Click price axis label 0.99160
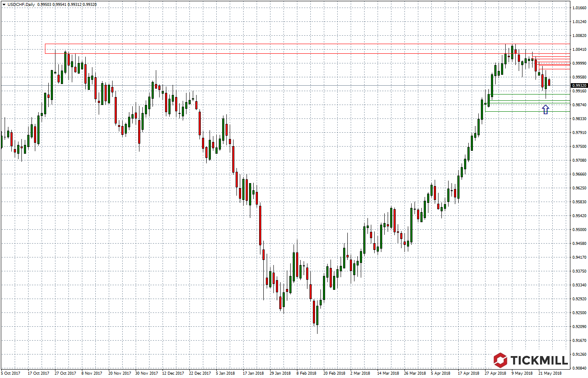588x378 pixels. (x=579, y=91)
